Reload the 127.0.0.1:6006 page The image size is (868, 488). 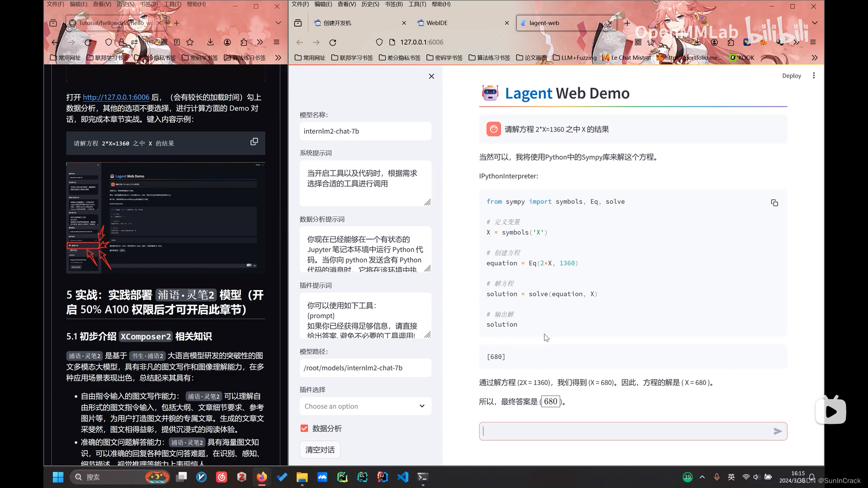333,42
